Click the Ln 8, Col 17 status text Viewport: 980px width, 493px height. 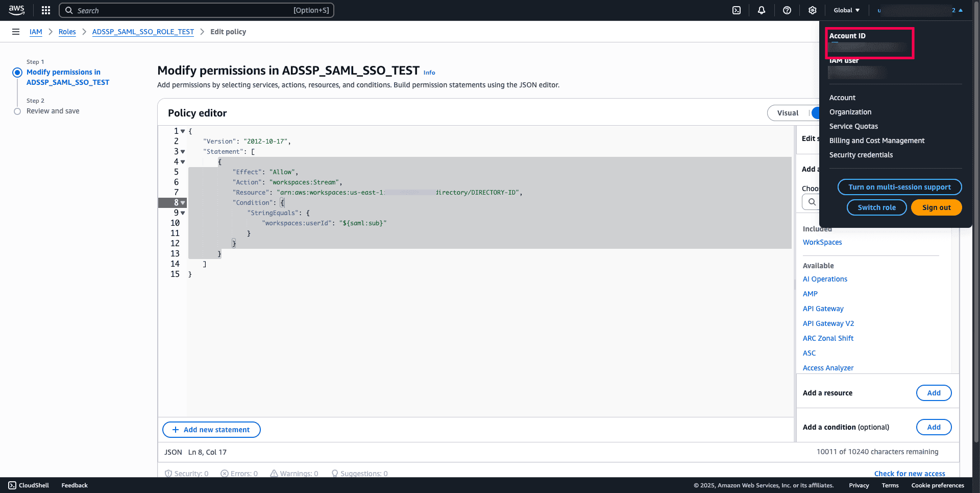tap(207, 452)
